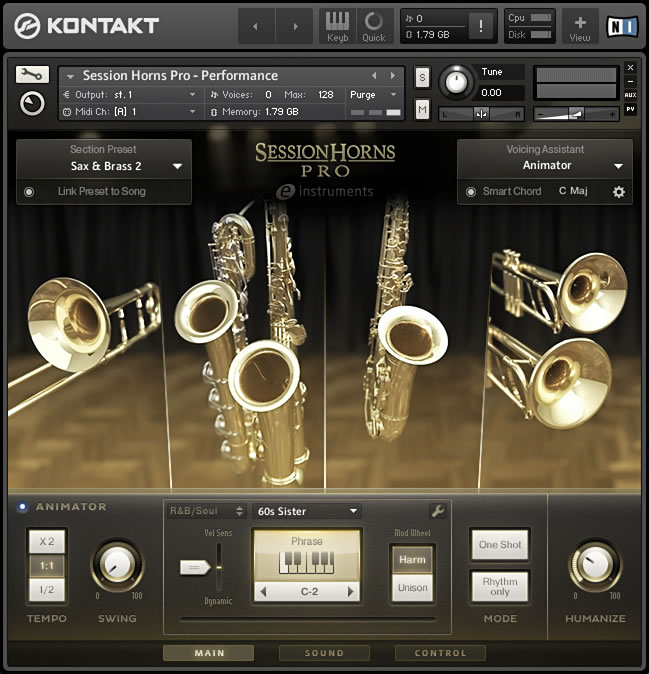Open AUX sends panel
649x674 pixels.
(x=630, y=95)
